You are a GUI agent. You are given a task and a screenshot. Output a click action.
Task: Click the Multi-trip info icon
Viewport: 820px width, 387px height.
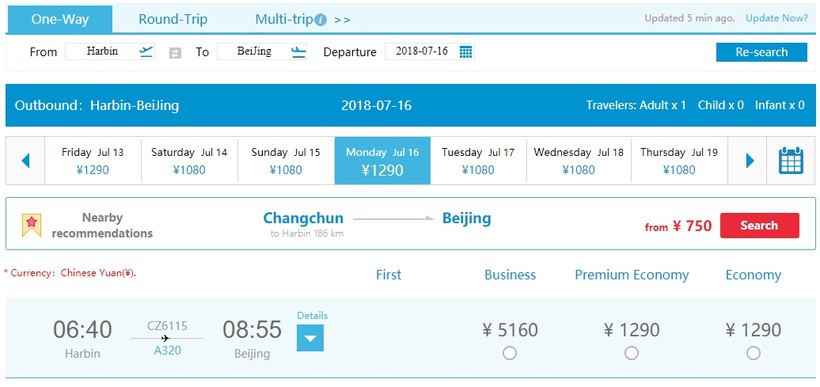pyautogui.click(x=321, y=20)
